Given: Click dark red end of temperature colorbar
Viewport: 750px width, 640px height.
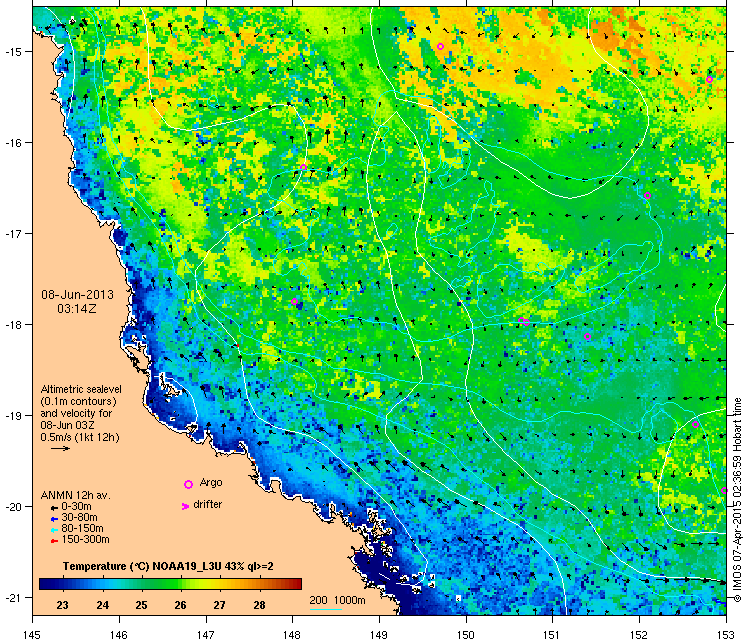Looking at the screenshot, I should coord(297,584).
